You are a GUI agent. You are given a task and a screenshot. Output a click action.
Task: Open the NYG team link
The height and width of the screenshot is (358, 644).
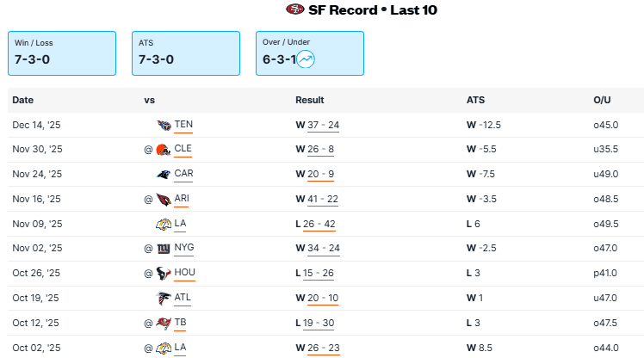tap(184, 250)
